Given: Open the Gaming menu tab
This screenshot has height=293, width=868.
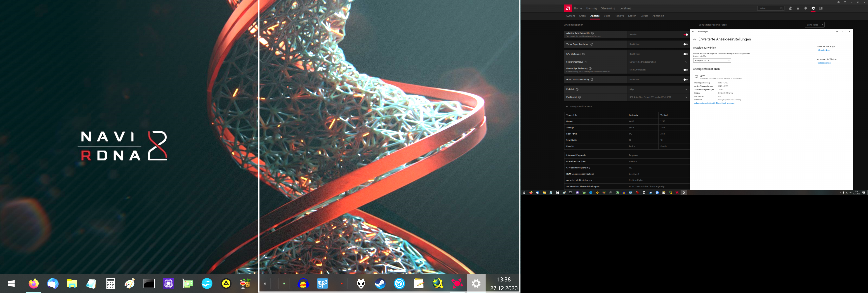Looking at the screenshot, I should [591, 8].
